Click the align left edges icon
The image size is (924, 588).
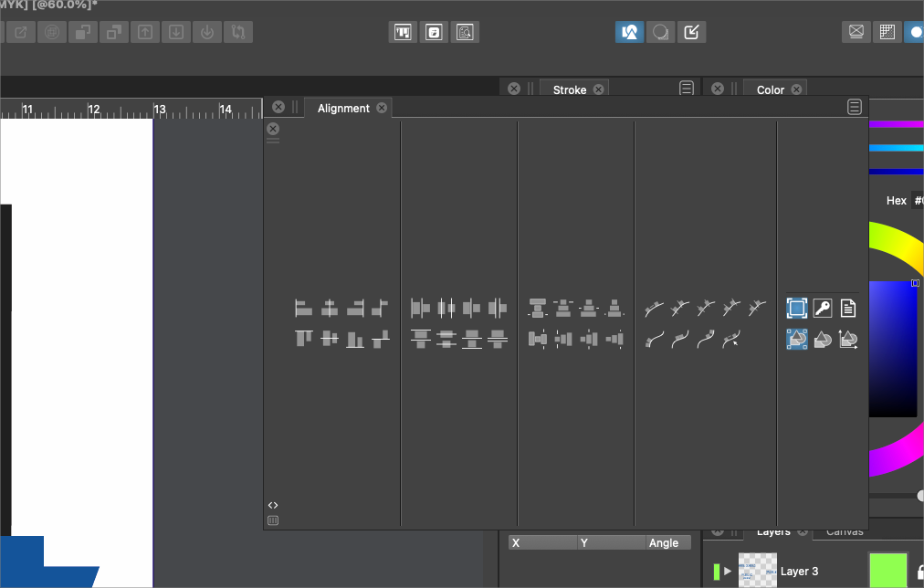(x=304, y=309)
